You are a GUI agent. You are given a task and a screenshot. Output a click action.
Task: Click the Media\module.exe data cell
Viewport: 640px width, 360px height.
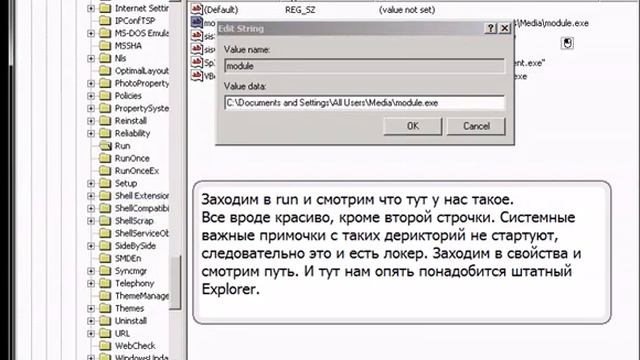point(552,23)
